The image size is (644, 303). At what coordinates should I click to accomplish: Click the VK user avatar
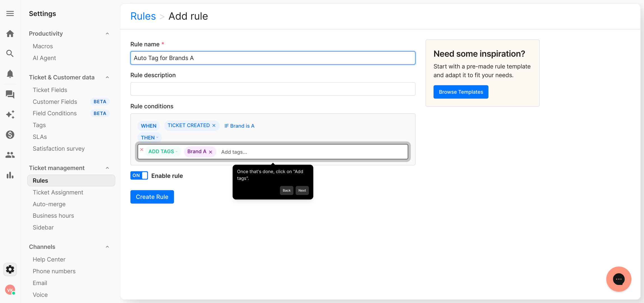[10, 290]
